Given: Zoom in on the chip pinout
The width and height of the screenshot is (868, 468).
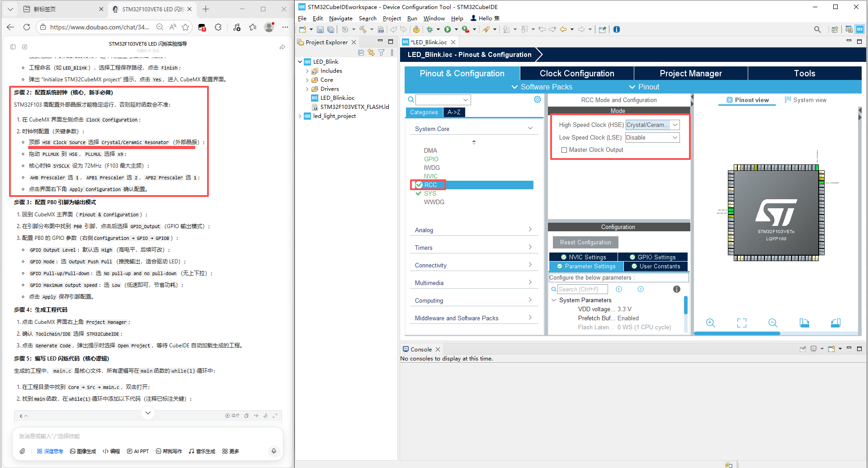Looking at the screenshot, I should 711,323.
